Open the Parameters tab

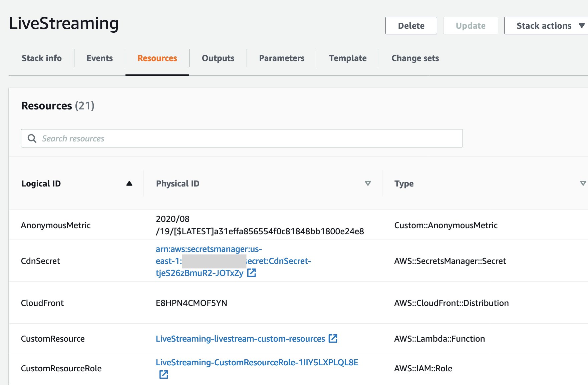coord(282,58)
